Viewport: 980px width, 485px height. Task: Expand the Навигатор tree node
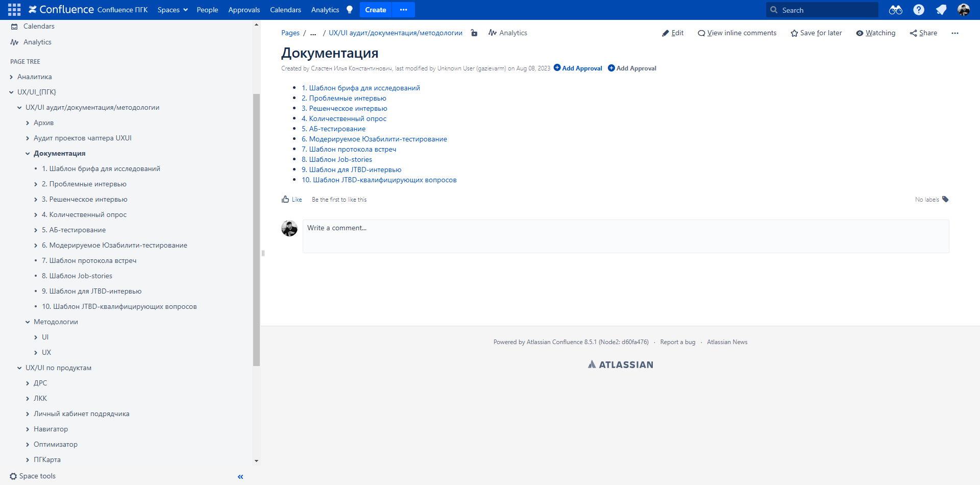tap(28, 429)
